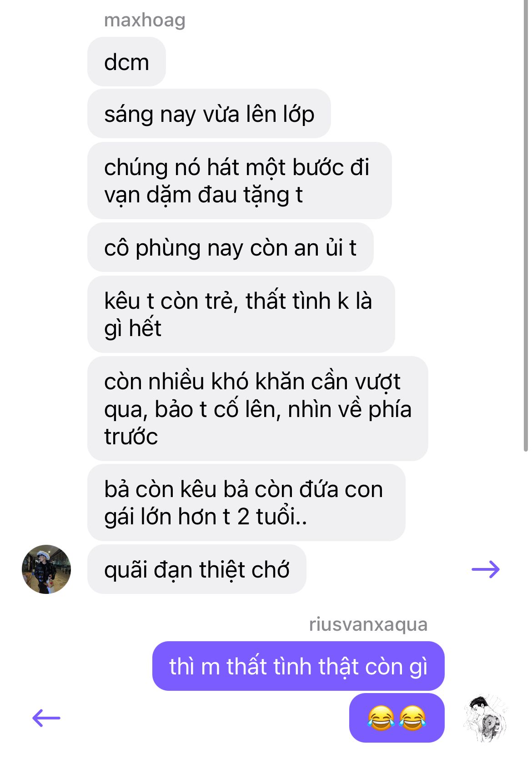
Task: Click the first laughing-crying emoji
Action: click(381, 718)
